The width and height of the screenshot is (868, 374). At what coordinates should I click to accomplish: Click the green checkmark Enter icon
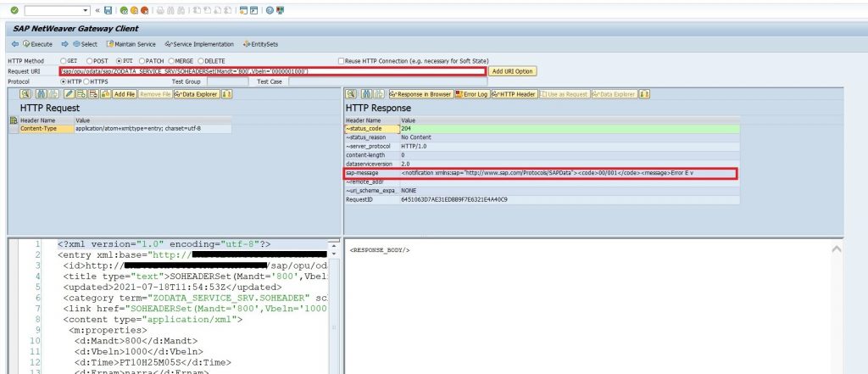pos(14,10)
